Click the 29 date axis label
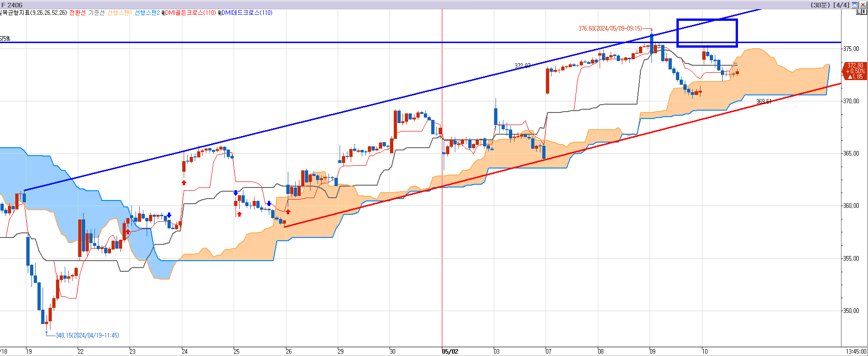This screenshot has width=868, height=356. (x=341, y=351)
